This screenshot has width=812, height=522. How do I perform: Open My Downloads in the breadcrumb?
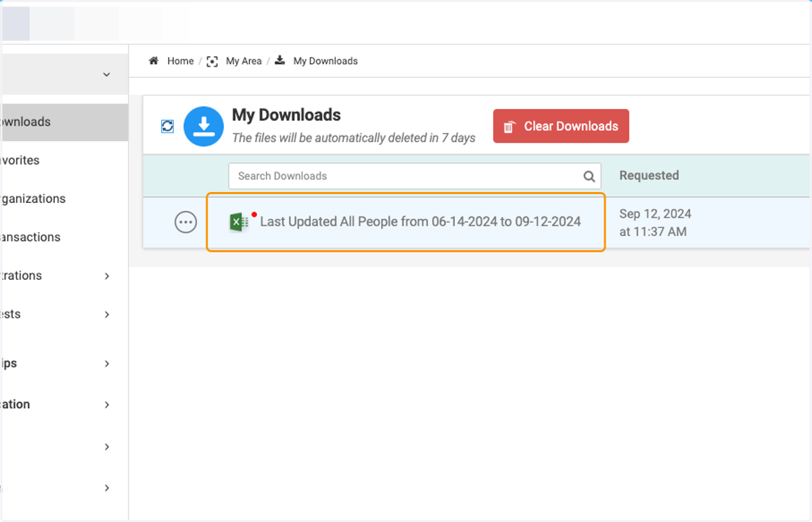pos(325,61)
